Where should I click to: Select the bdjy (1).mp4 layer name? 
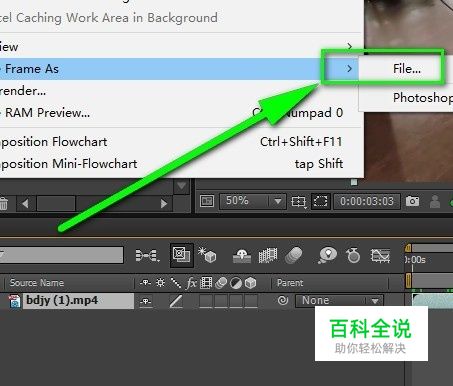[x=79, y=300]
